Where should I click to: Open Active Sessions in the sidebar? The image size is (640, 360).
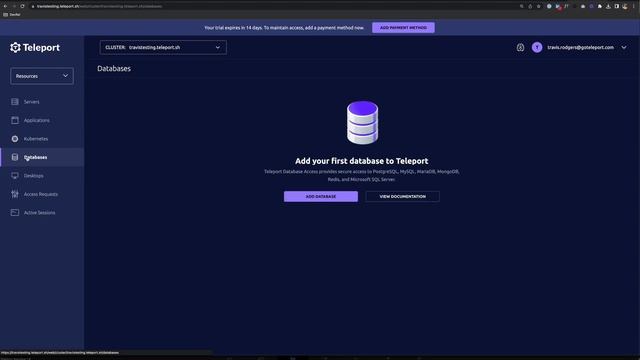tap(42, 213)
